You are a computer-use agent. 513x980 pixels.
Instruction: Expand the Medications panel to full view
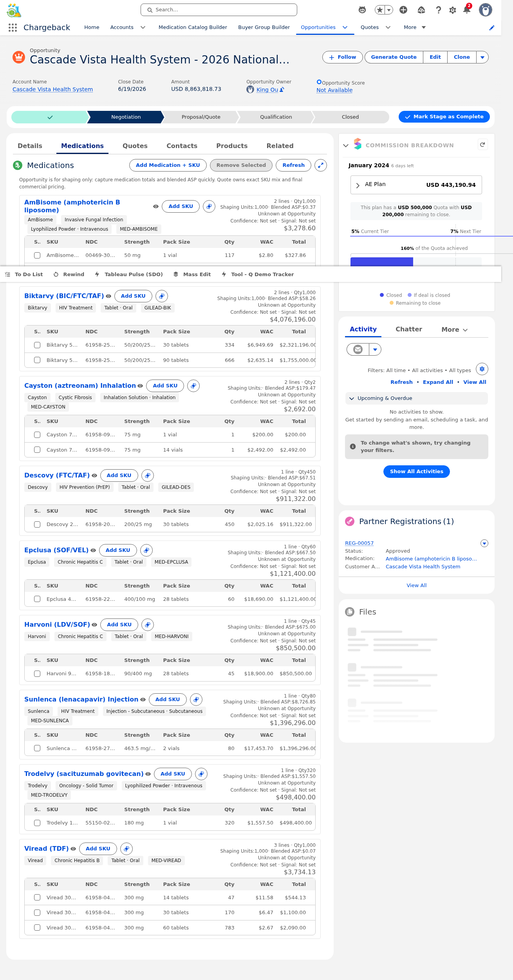321,165
